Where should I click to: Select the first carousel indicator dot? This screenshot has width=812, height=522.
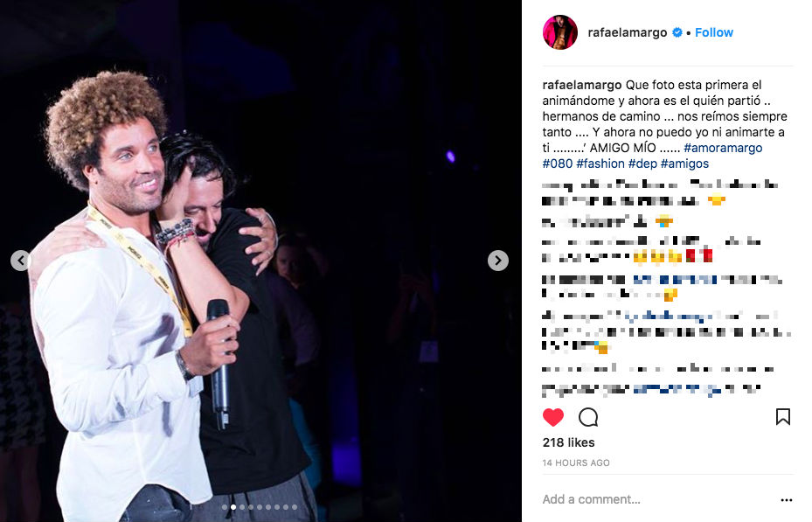pos(225,507)
